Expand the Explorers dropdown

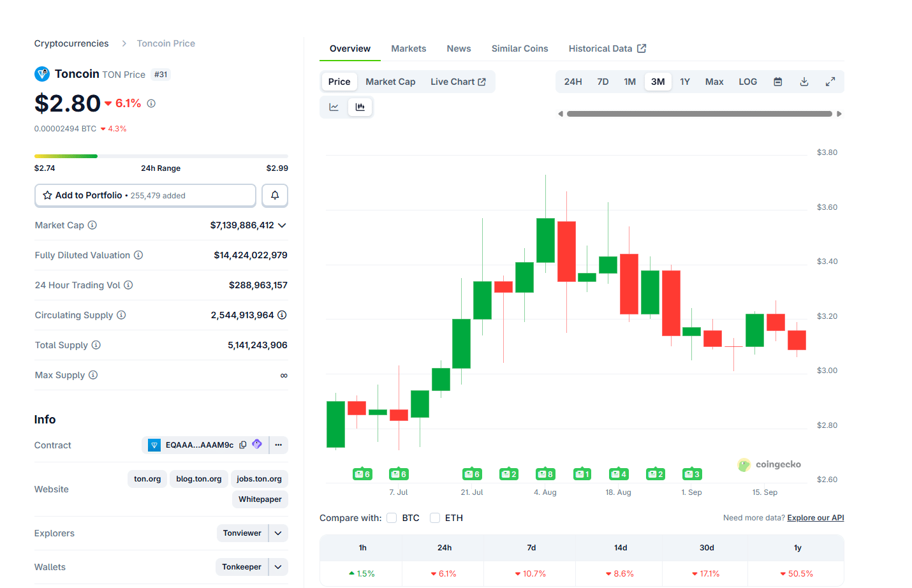(x=277, y=533)
